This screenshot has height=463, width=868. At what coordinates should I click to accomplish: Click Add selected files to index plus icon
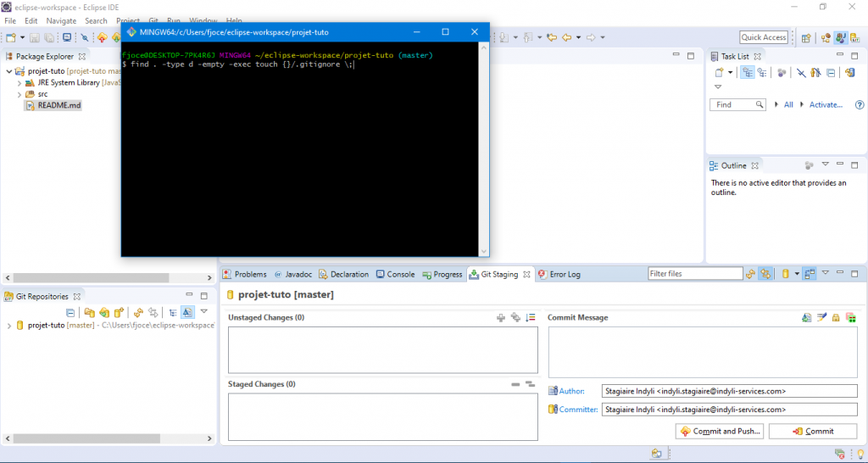(501, 318)
